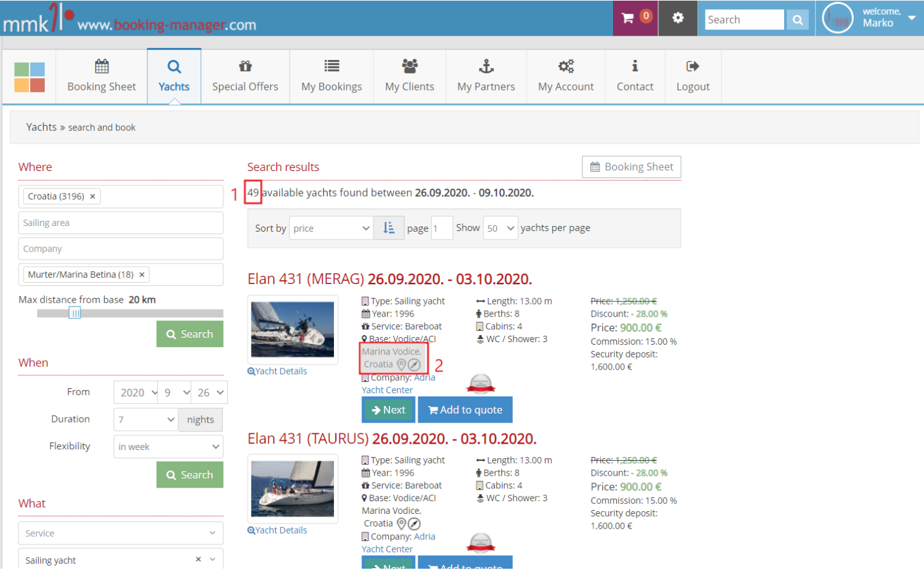Open My Partners tab
The height and width of the screenshot is (570, 924).
click(486, 76)
